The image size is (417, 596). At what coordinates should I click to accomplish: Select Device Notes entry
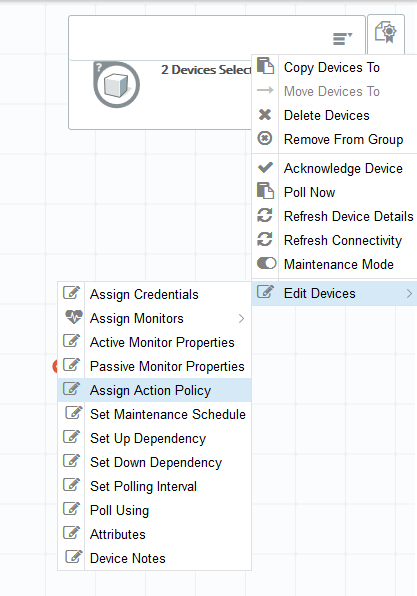point(154,558)
